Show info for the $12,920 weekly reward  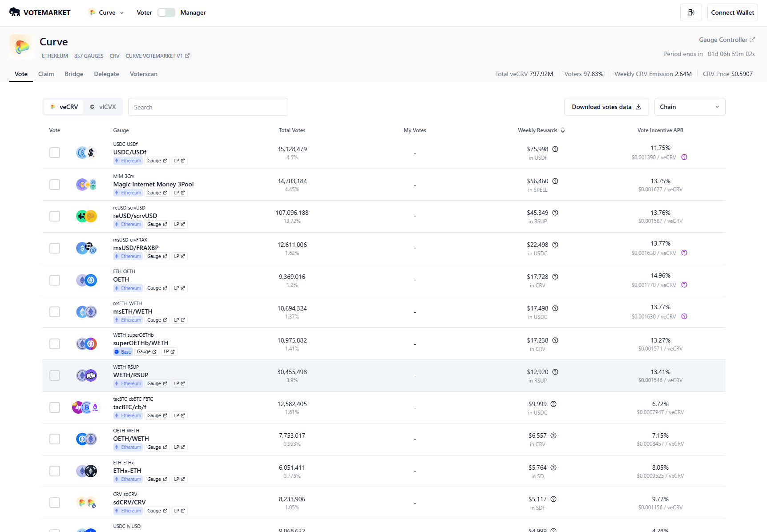[x=555, y=372]
